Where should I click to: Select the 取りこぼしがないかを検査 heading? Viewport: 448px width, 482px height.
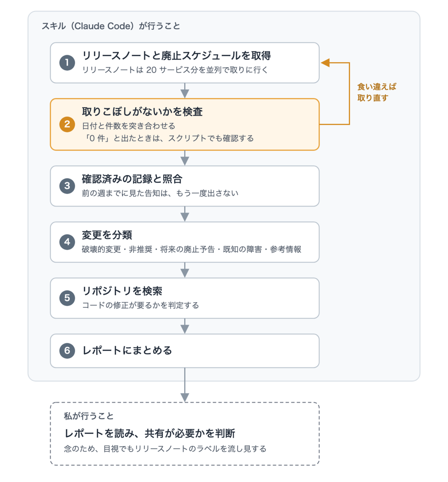(143, 112)
